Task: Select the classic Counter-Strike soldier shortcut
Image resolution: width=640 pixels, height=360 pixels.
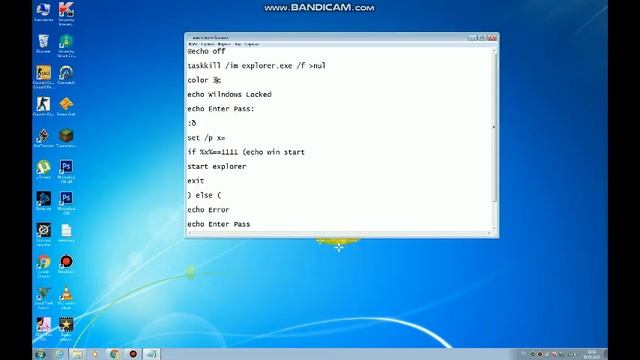Action: coord(43,106)
